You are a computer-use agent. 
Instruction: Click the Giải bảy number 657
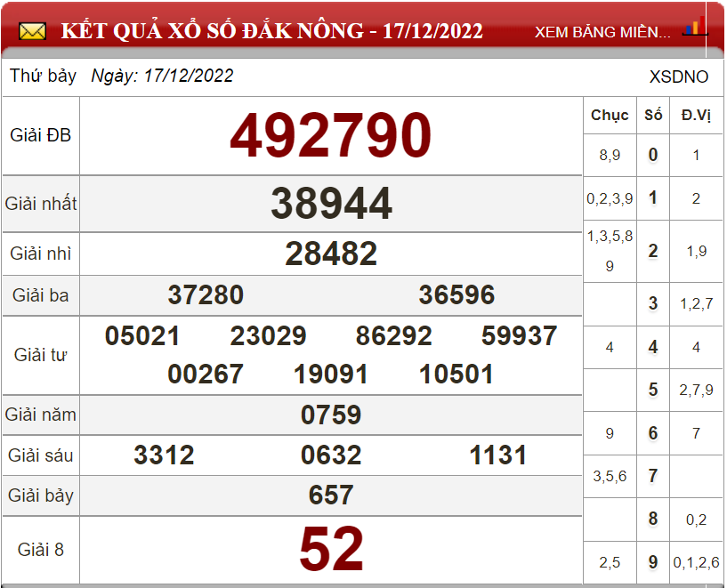click(331, 495)
